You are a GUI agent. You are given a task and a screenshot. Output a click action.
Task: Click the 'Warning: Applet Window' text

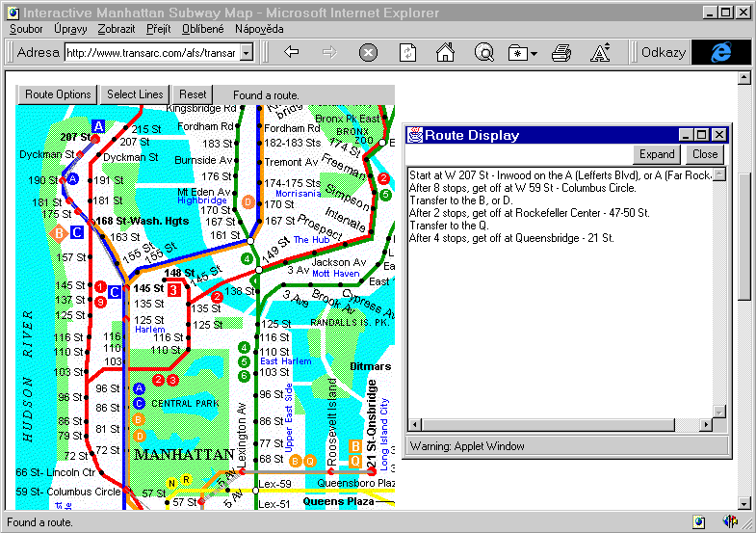467,446
